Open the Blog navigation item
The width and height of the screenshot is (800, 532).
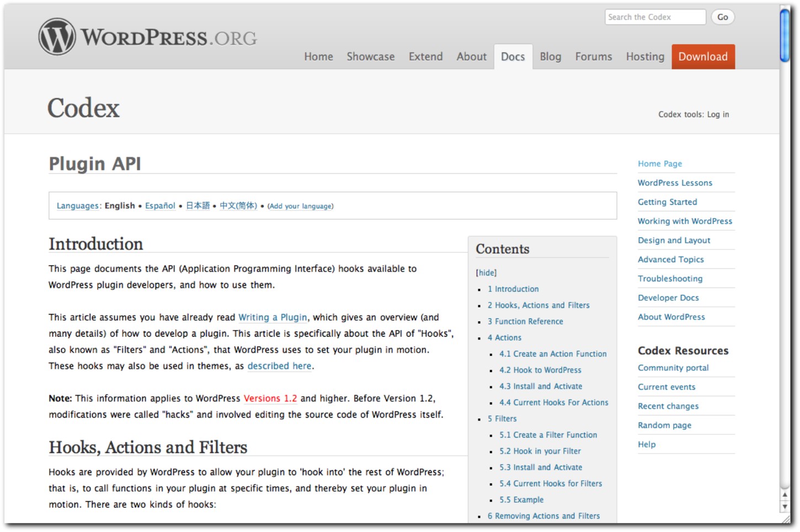pyautogui.click(x=550, y=56)
